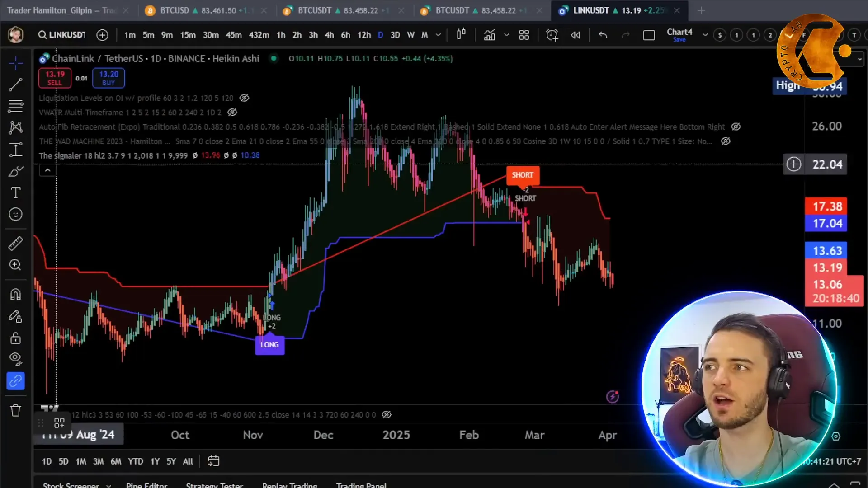Image resolution: width=868 pixels, height=488 pixels.
Task: Toggle visibility of Auto Fib Retracement indicator
Action: click(736, 127)
